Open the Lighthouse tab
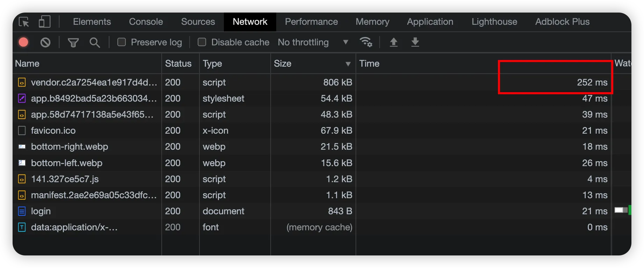This screenshot has height=268, width=644. click(494, 22)
